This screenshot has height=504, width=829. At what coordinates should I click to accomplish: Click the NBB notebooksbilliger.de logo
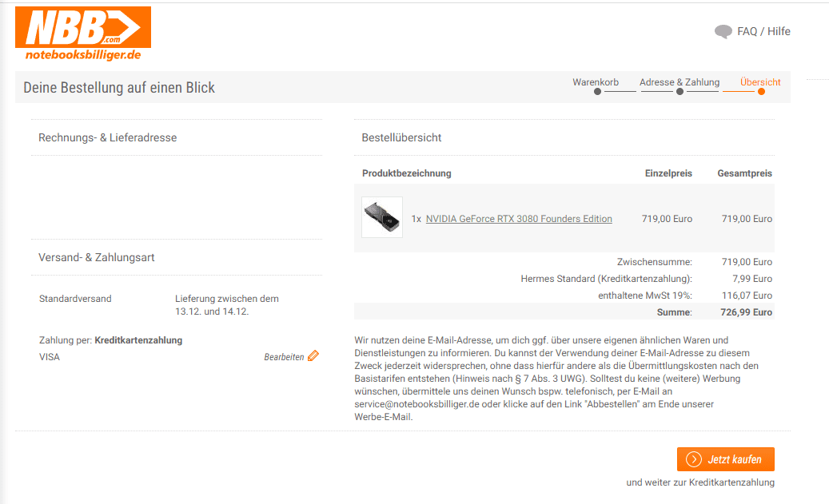pos(83,34)
